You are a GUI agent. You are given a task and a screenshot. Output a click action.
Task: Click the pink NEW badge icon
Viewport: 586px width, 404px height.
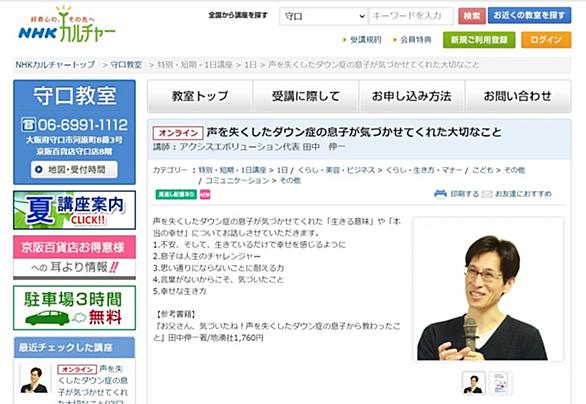[205, 194]
